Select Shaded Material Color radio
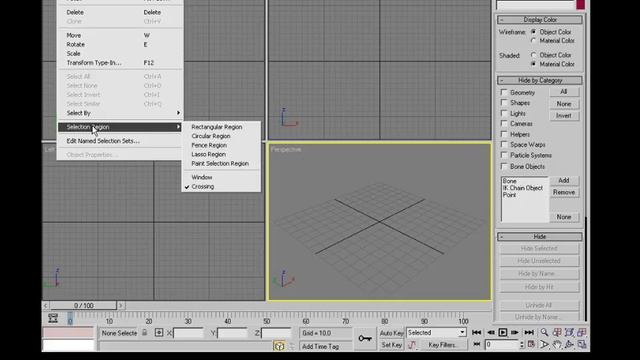640x360 pixels. tap(533, 64)
